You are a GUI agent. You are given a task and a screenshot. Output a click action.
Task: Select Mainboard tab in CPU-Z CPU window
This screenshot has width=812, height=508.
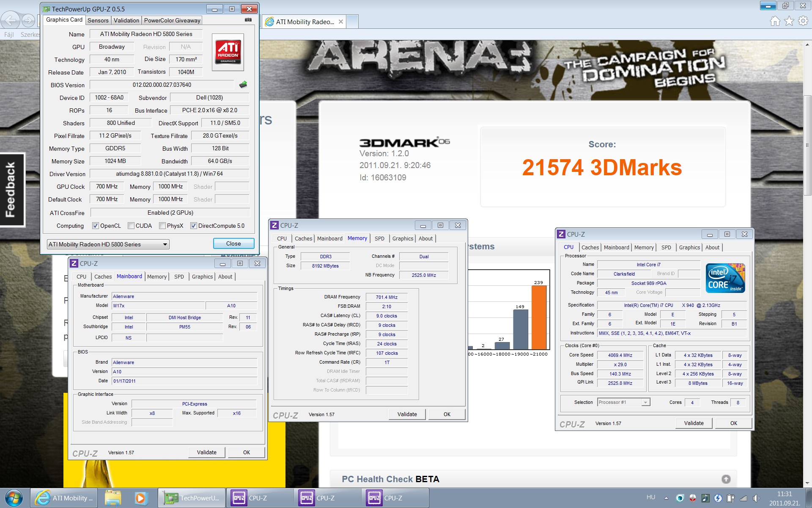[x=616, y=248]
